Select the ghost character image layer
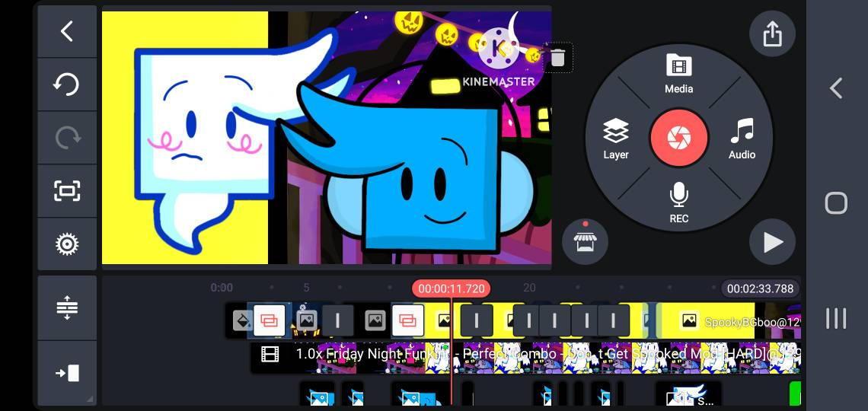 (x=688, y=393)
